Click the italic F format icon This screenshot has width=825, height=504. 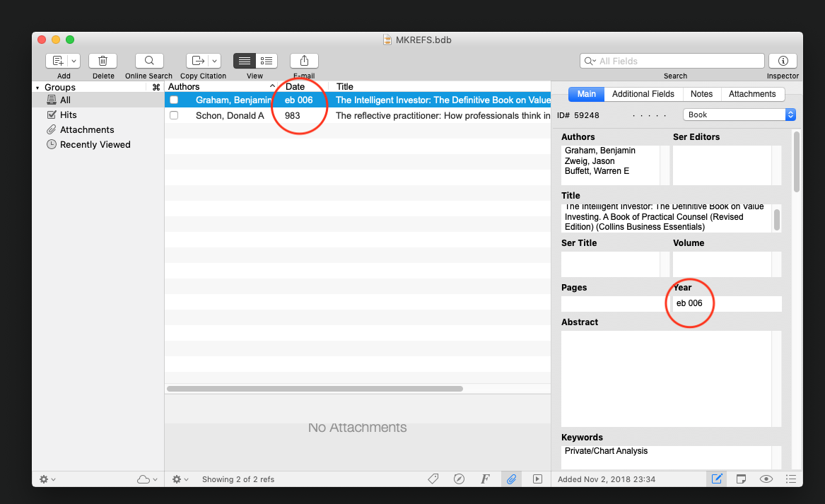pos(484,479)
